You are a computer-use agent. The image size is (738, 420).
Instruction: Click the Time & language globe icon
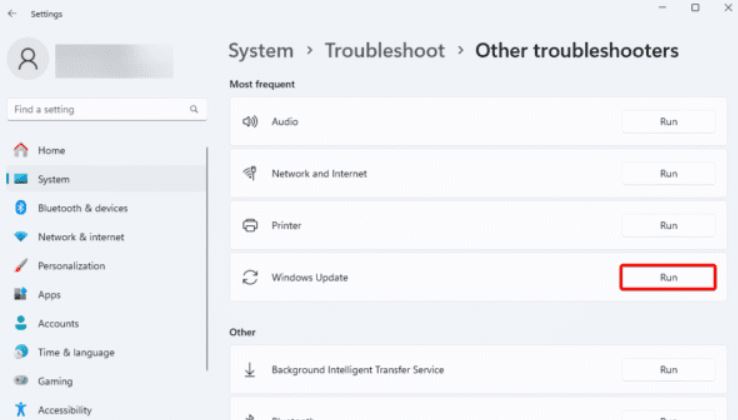21,352
